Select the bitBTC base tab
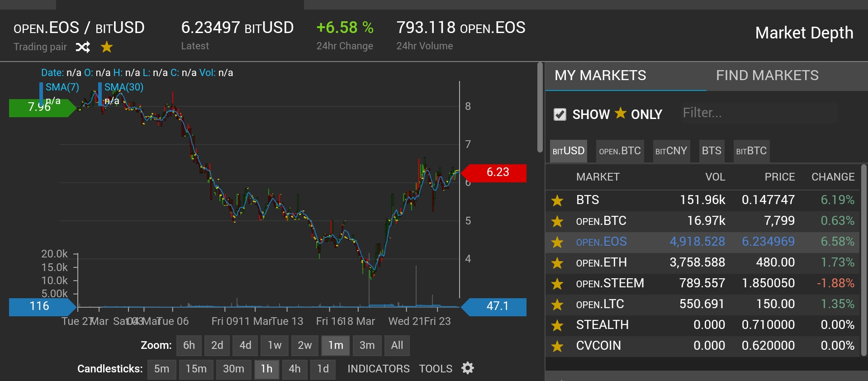Viewport: 868px width, 381px height. pos(751,151)
